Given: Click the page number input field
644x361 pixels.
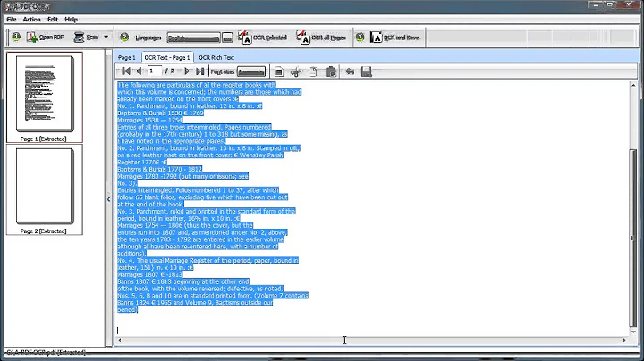Looking at the screenshot, I should 155,71.
